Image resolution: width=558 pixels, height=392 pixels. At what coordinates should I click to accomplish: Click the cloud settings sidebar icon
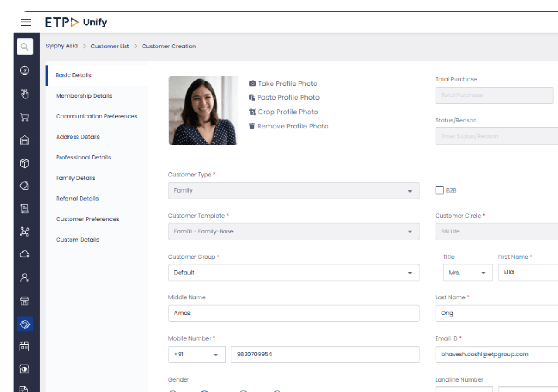(25, 254)
